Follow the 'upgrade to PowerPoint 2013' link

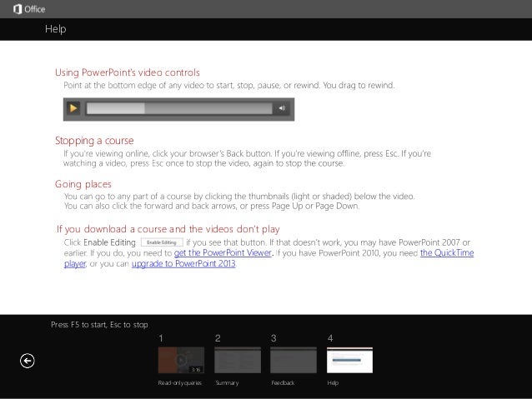pyautogui.click(x=183, y=264)
